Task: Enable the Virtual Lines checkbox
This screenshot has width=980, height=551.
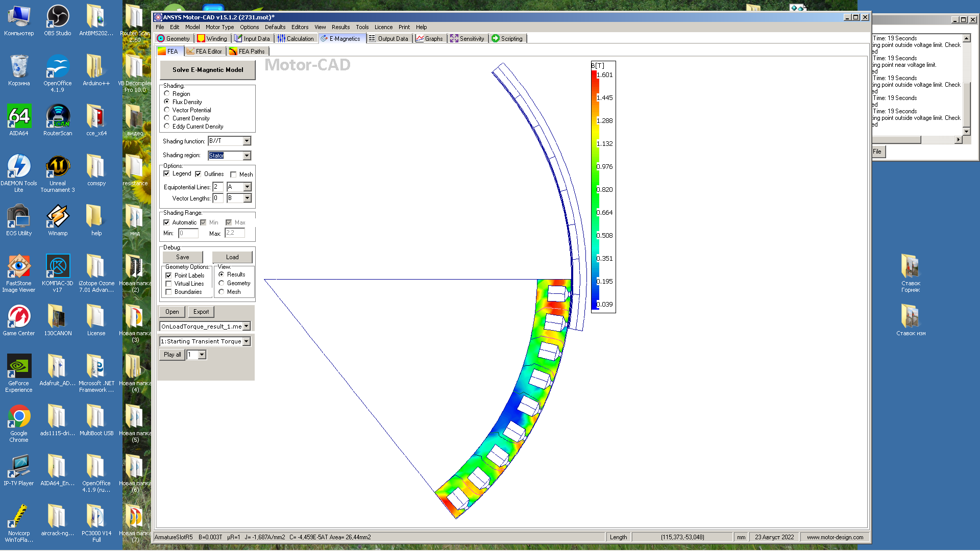Action: pos(168,284)
